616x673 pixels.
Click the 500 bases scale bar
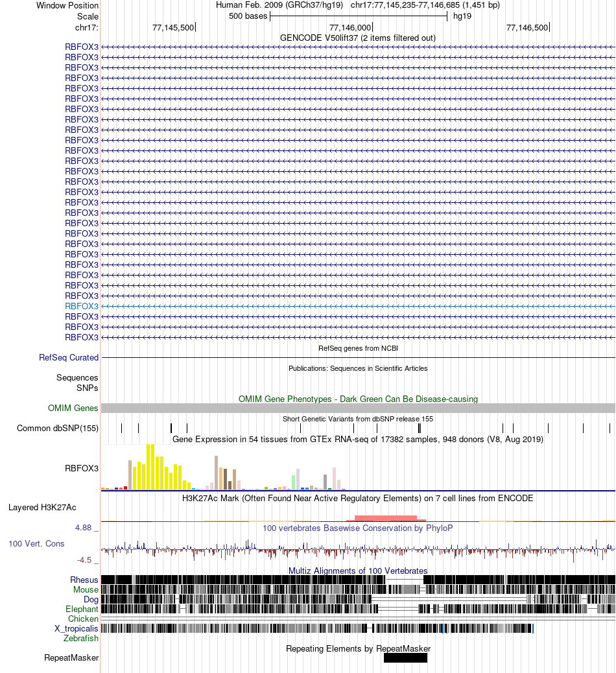pos(359,16)
